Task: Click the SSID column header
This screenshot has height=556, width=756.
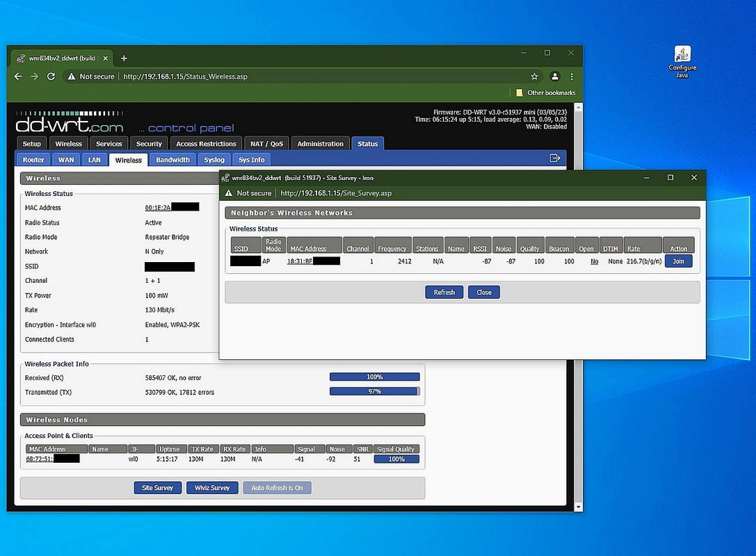Action: pos(246,245)
